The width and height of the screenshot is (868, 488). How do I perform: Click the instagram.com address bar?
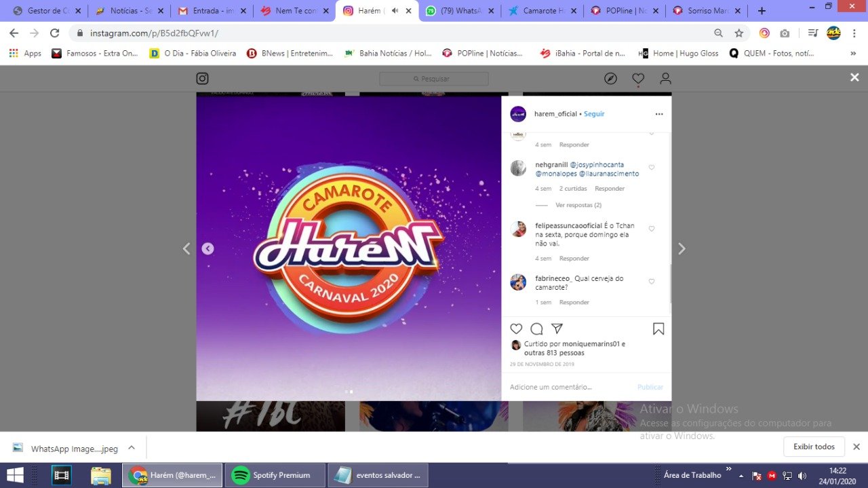coord(393,33)
